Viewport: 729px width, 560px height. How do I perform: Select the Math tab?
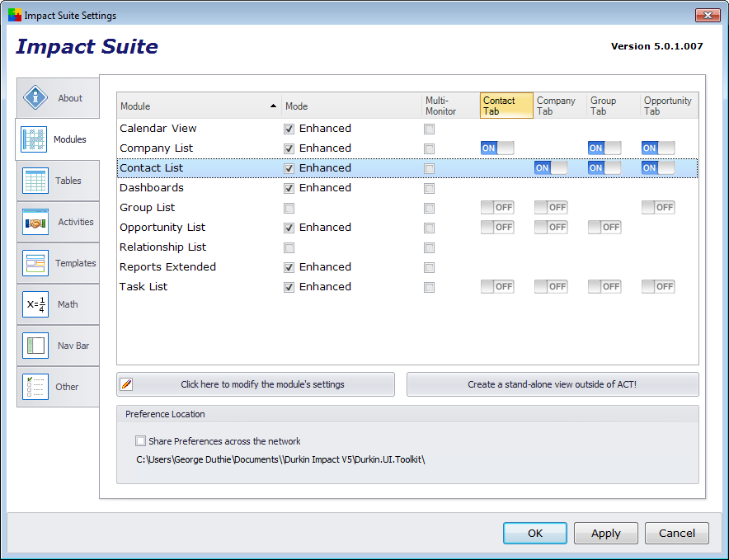click(58, 304)
